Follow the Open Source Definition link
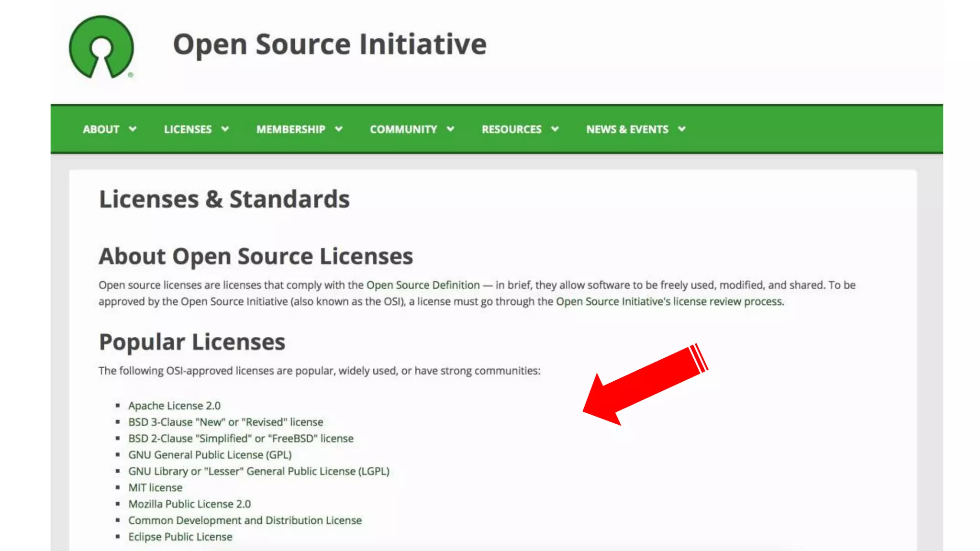 coord(423,285)
